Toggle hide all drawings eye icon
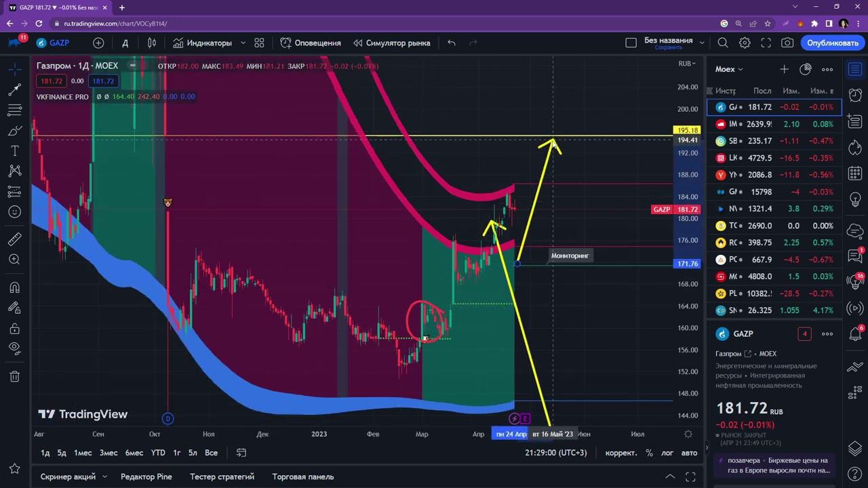The image size is (868, 488). point(15,349)
